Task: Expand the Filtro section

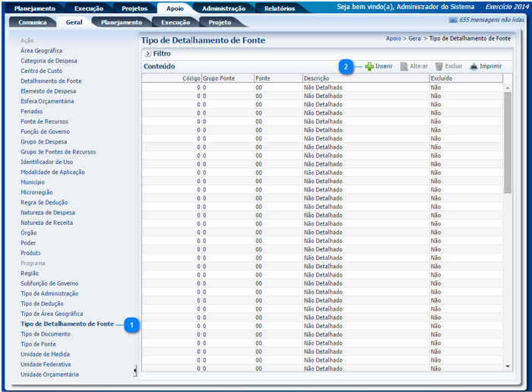Action: click(x=147, y=54)
